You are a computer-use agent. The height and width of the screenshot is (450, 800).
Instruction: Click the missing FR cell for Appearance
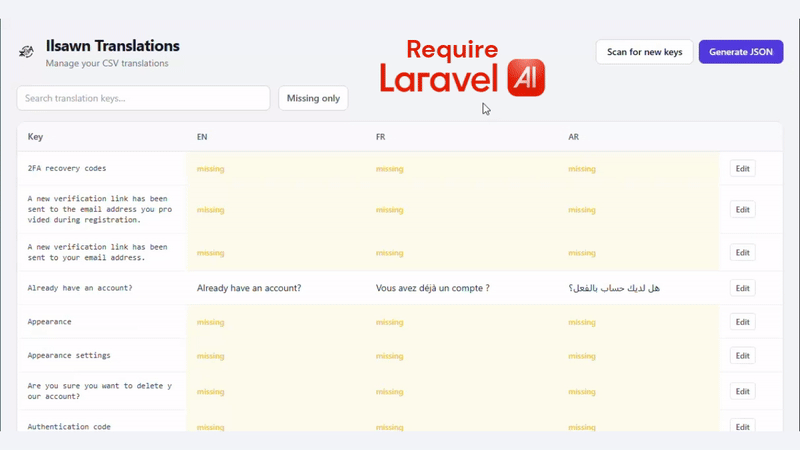coord(389,322)
